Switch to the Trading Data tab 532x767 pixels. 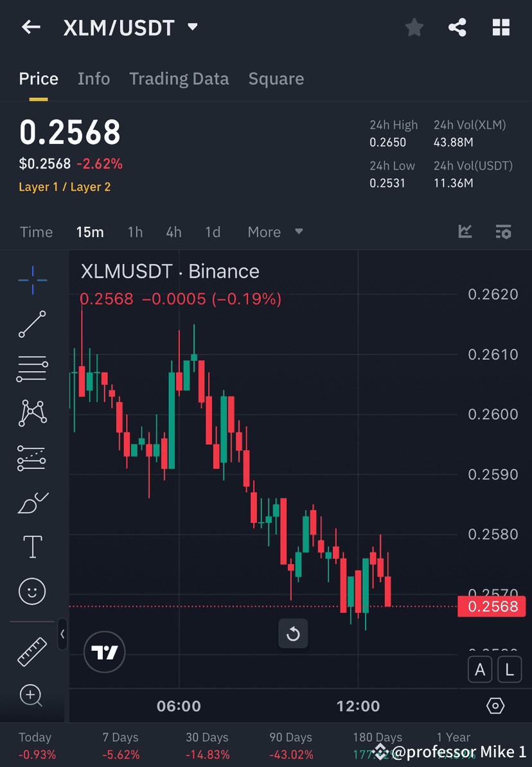[x=179, y=78]
